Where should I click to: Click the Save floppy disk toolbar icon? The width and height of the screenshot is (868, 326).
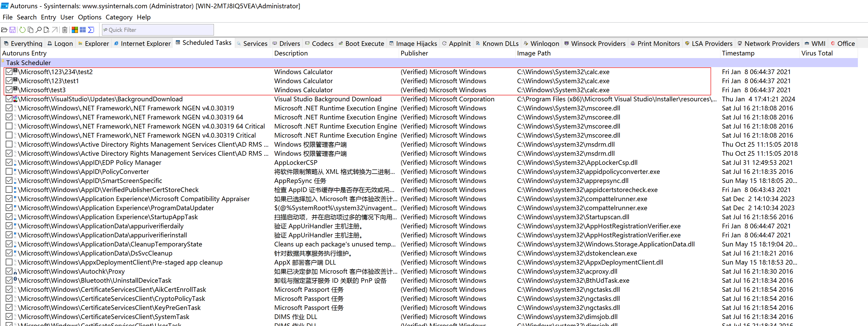12,30
